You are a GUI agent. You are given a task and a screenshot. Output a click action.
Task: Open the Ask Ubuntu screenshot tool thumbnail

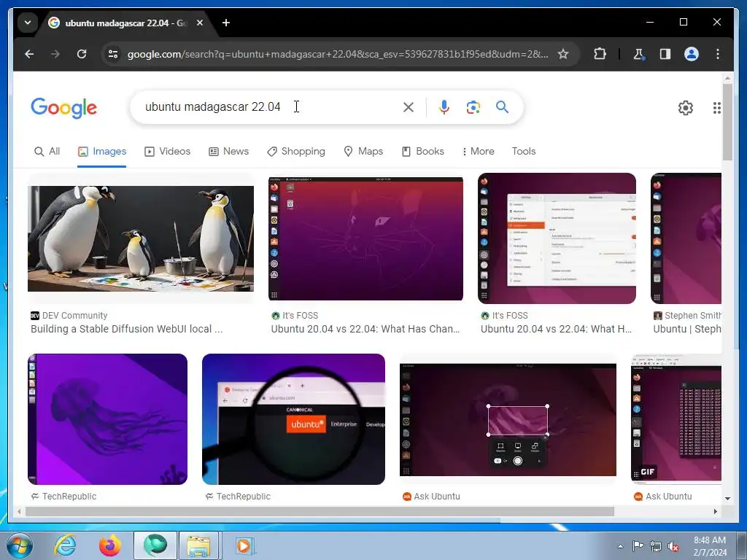[x=508, y=419]
